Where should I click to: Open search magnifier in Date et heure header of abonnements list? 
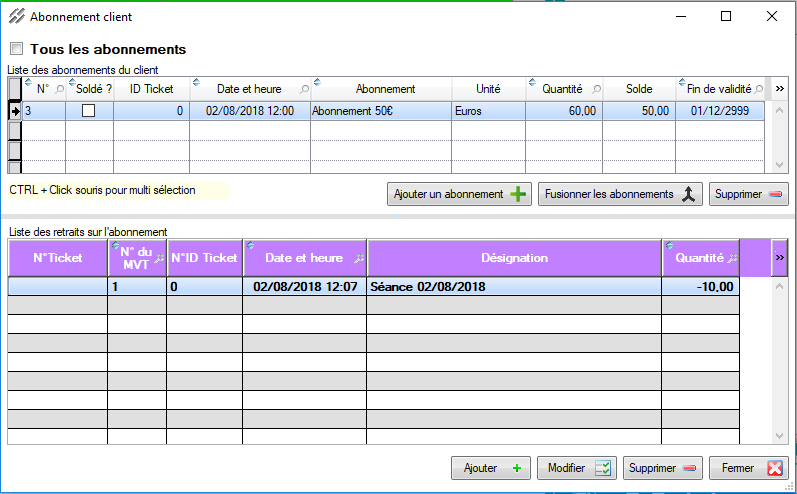(x=304, y=89)
